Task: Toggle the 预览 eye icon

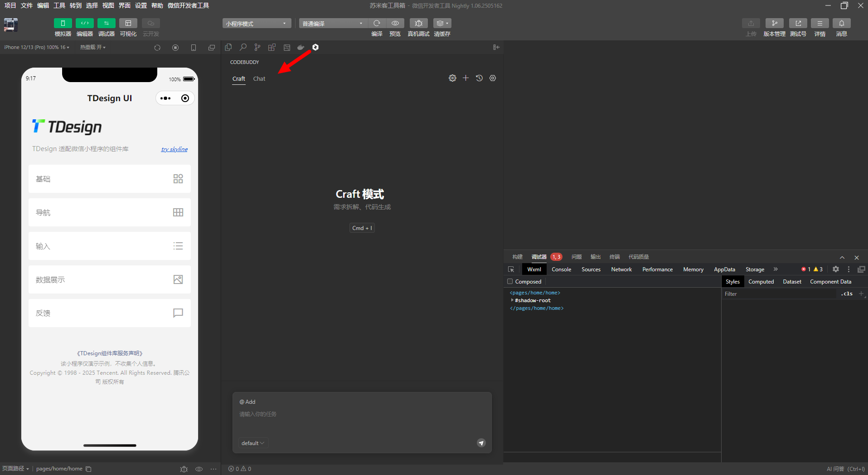Action: tap(395, 23)
